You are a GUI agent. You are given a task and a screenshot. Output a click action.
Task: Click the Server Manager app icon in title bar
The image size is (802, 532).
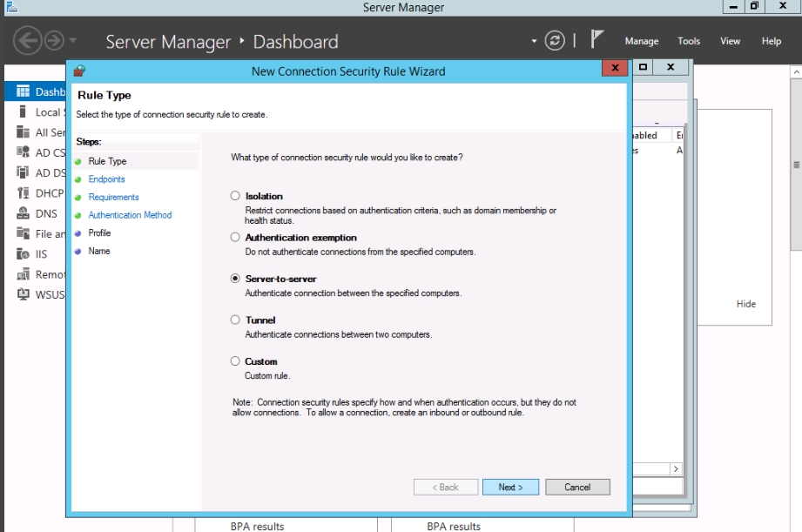point(12,7)
